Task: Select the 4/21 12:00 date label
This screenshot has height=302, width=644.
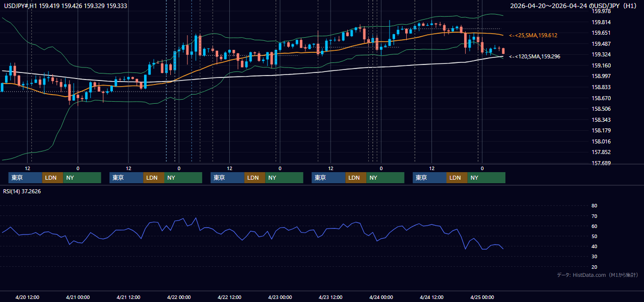Action: [x=128, y=297]
